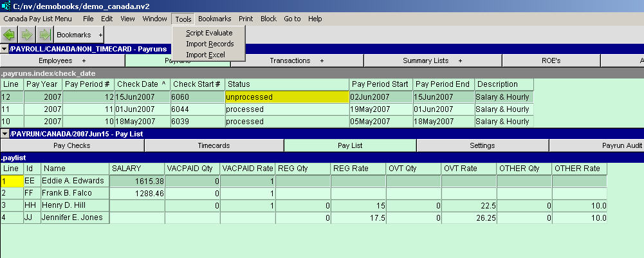Screen dimensions: 644x258
Task: Open the Bookmarks toolbar dropdown
Action: point(78,34)
